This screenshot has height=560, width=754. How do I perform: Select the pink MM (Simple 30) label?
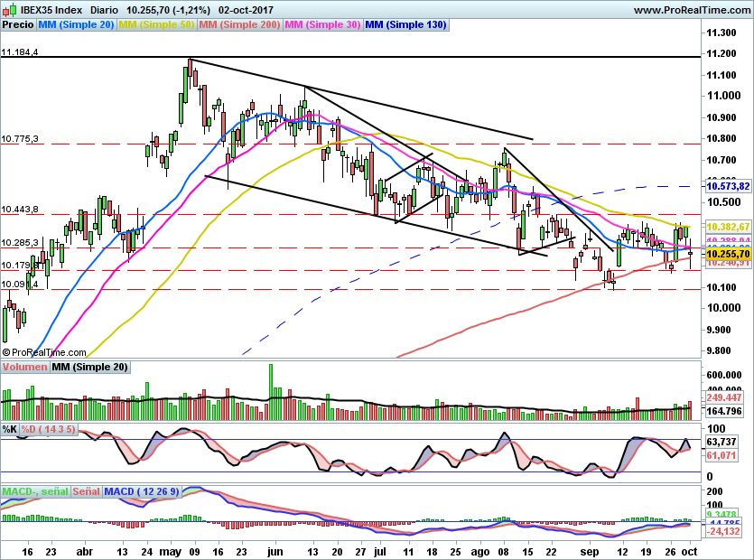[322, 24]
